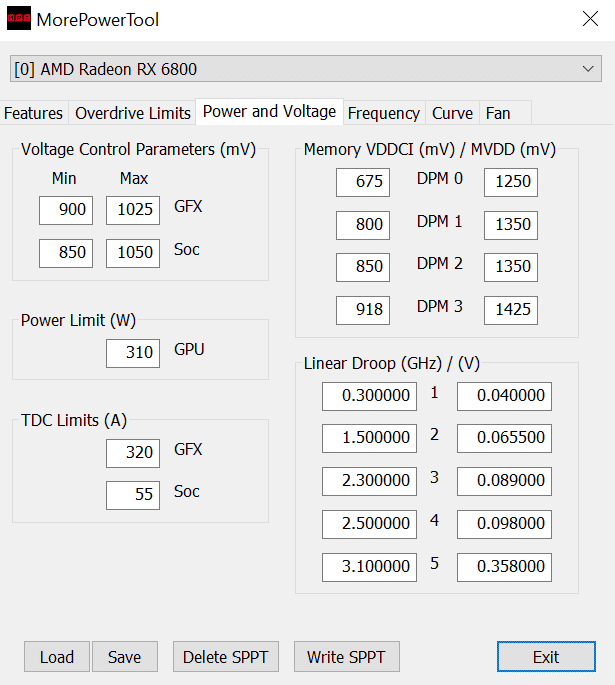Switch to the Features tab
The width and height of the screenshot is (615, 685).
[34, 113]
